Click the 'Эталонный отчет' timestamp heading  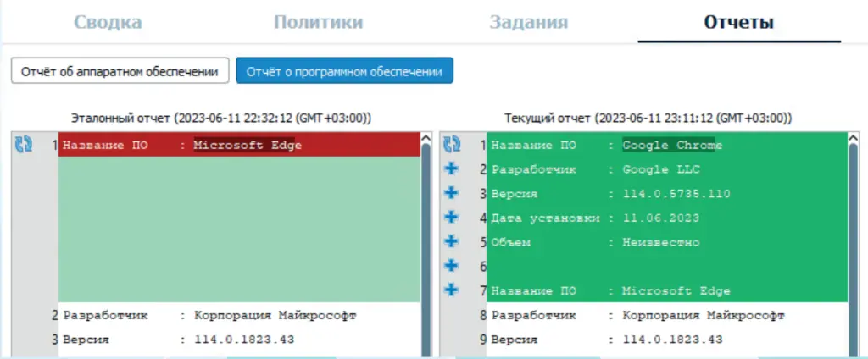[x=221, y=118]
